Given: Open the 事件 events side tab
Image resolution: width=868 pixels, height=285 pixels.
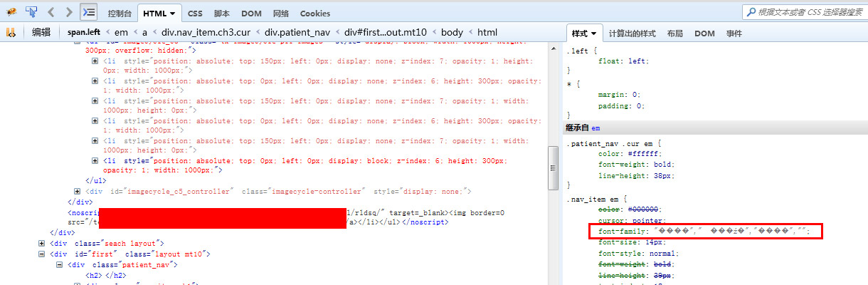Looking at the screenshot, I should [x=734, y=33].
